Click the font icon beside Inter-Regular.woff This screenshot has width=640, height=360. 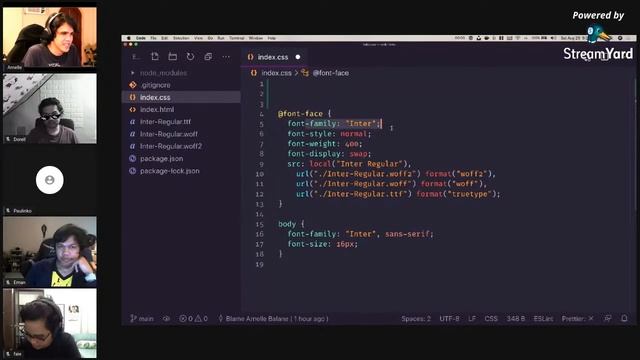[133, 134]
